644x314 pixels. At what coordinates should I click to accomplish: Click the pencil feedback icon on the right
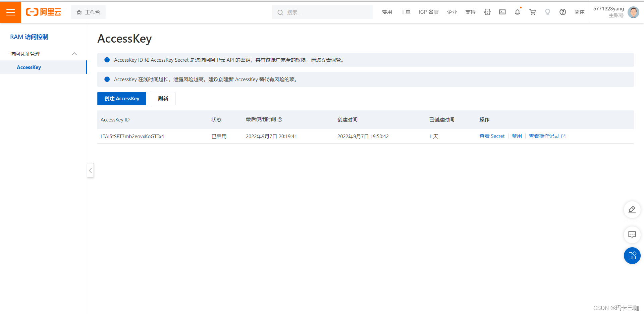632,210
